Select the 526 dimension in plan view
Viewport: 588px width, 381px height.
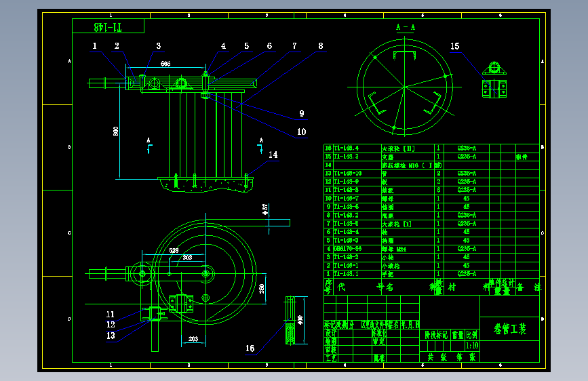[174, 251]
